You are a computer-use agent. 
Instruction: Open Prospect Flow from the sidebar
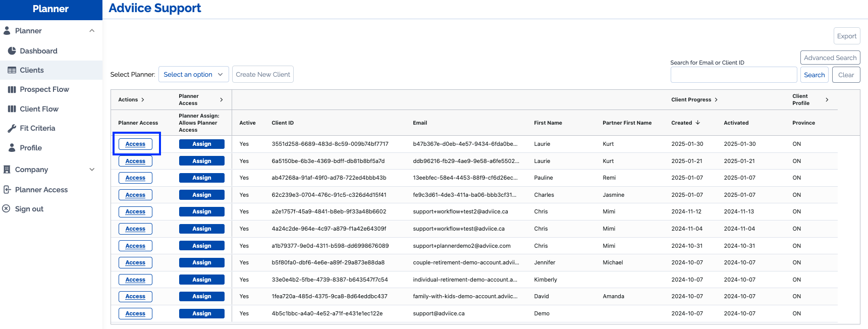44,89
